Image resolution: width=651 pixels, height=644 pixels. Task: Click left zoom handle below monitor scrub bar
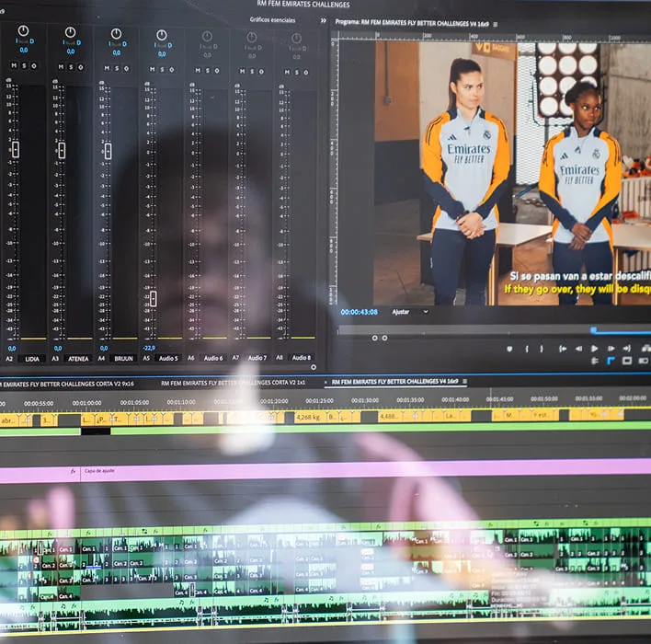[374, 339]
